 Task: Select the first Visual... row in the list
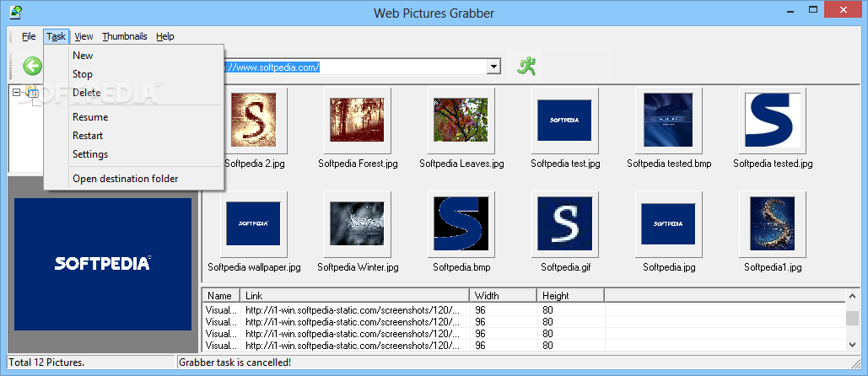point(524,310)
